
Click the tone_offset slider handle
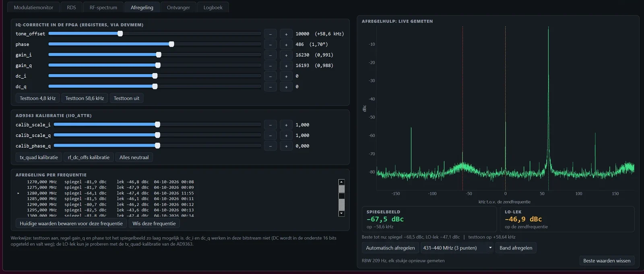pyautogui.click(x=120, y=34)
